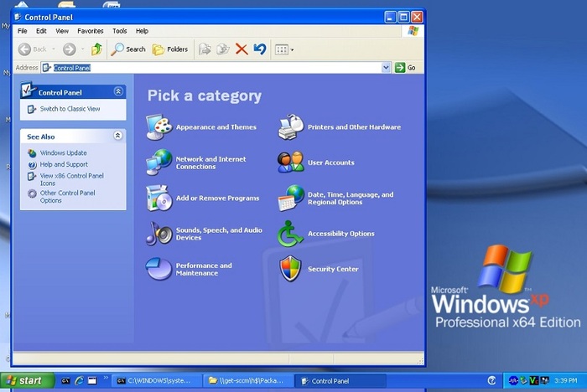The height and width of the screenshot is (392, 587).
Task: Switch to the C:\WINDOWS\syste... taskbar button
Action: tap(157, 381)
